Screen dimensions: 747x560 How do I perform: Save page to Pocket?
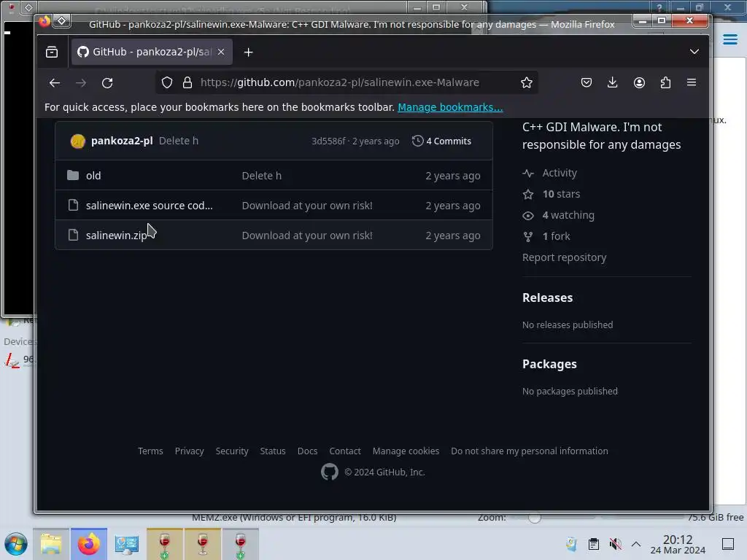(587, 83)
